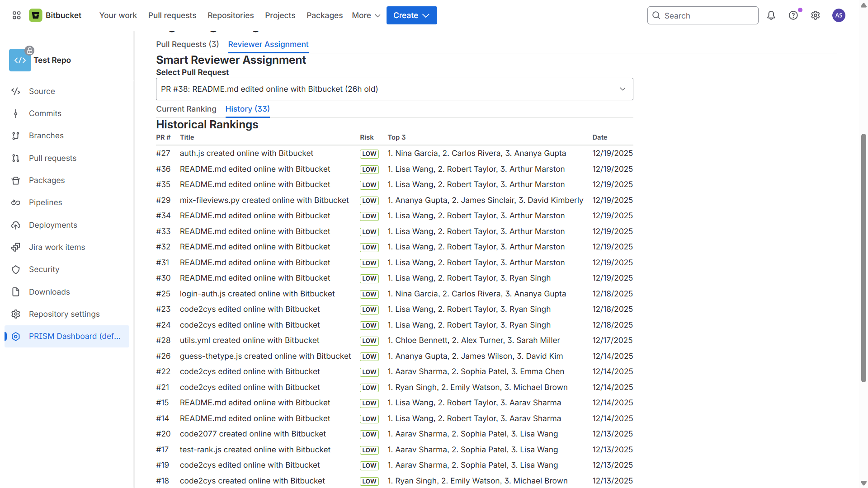The image size is (868, 488).
Task: Expand the More menu in the header
Action: (x=366, y=15)
